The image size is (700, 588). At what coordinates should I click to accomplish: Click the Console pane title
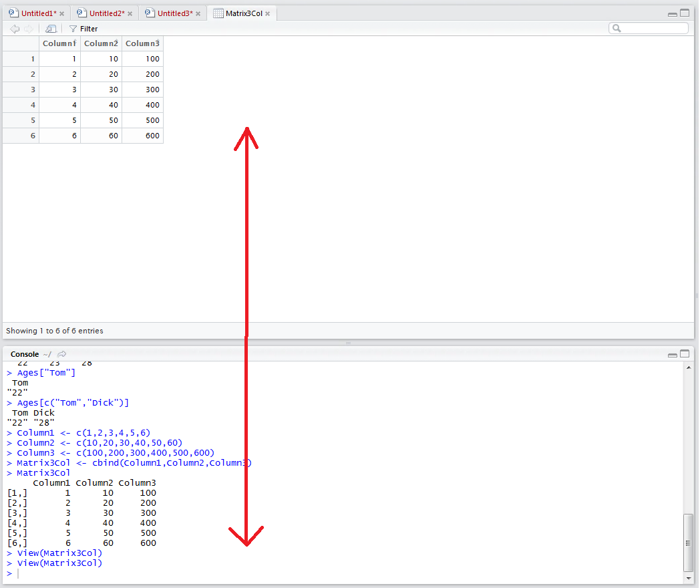pyautogui.click(x=25, y=354)
